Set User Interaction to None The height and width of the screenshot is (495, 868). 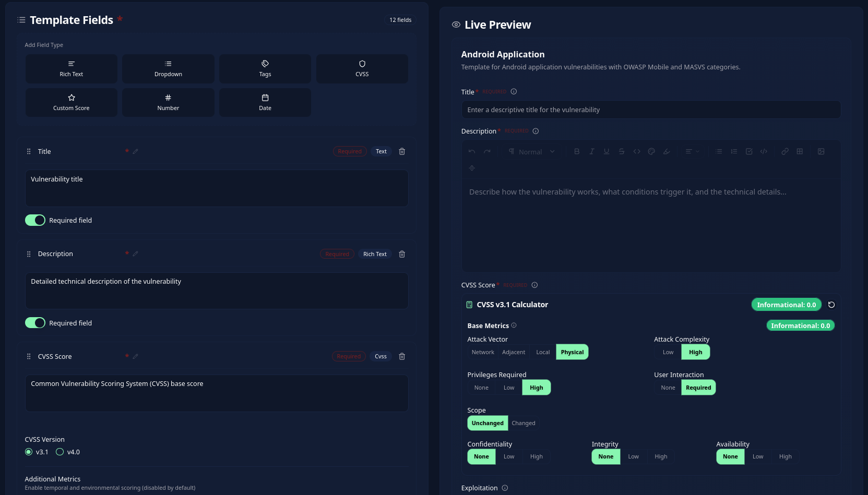coord(668,388)
